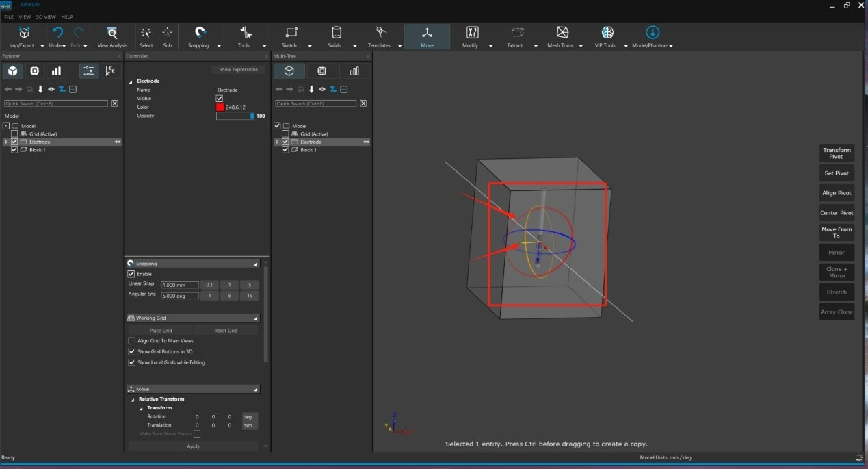Open the FILE menu

tap(9, 17)
